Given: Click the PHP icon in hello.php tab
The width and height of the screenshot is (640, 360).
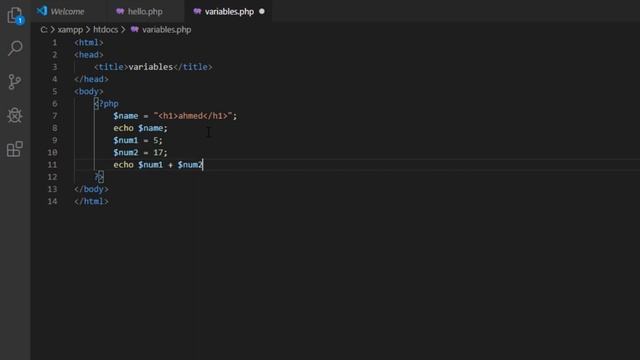Looking at the screenshot, I should click(120, 11).
